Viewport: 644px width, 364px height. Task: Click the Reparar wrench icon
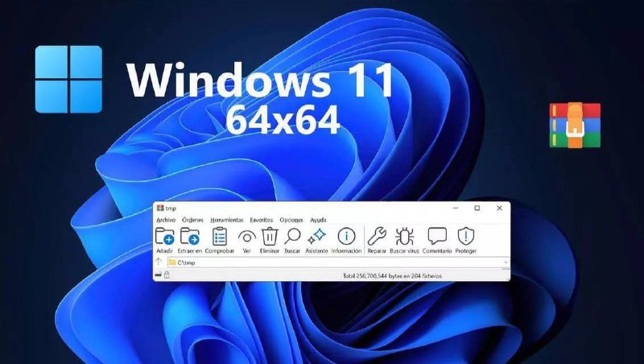377,237
